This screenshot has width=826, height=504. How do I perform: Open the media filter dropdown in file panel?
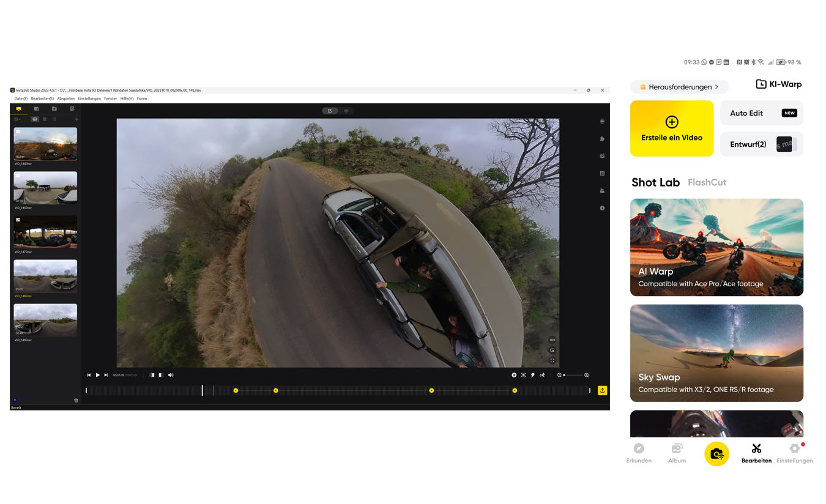17,119
